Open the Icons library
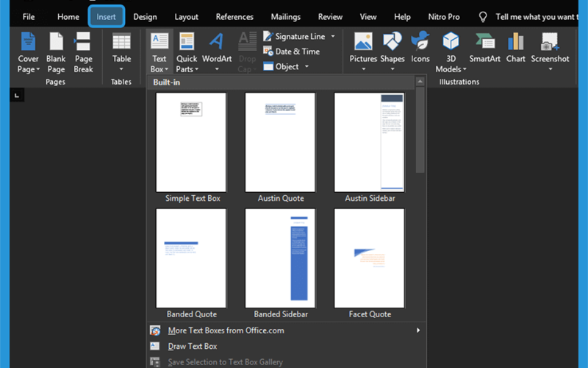Image resolution: width=588 pixels, height=368 pixels. [x=420, y=48]
